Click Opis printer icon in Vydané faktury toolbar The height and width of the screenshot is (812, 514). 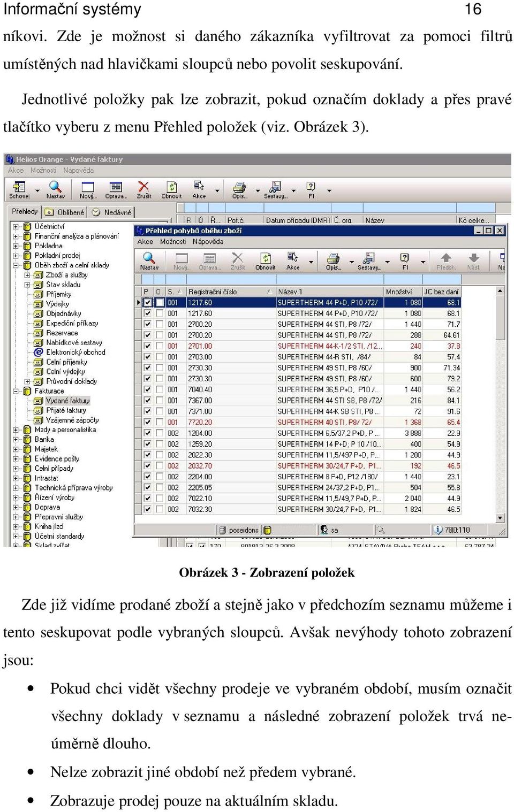click(x=239, y=187)
